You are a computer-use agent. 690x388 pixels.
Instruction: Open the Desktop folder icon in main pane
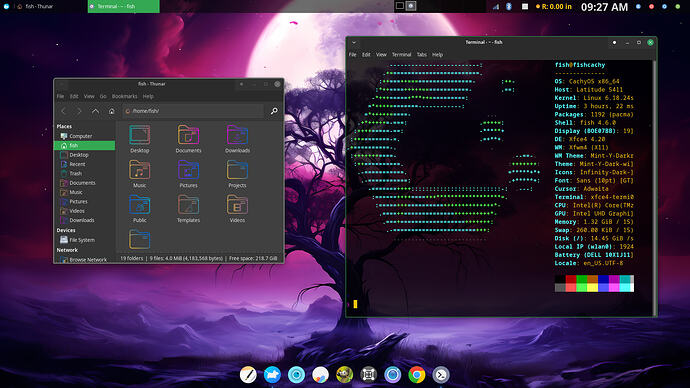[x=139, y=135]
